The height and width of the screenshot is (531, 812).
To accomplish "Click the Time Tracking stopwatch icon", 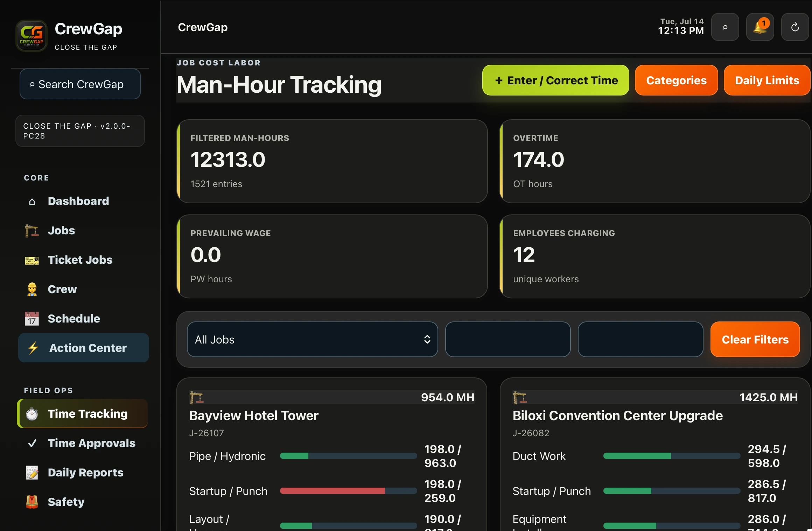I will [x=32, y=414].
